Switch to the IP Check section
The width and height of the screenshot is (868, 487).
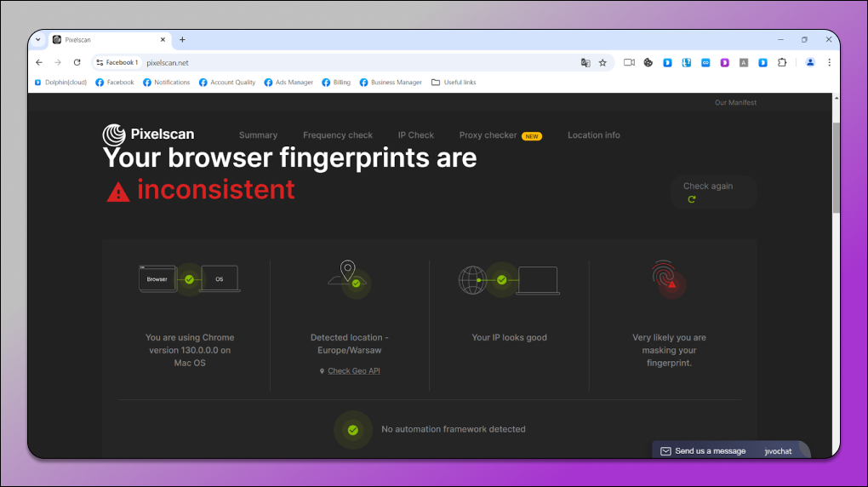coord(415,135)
